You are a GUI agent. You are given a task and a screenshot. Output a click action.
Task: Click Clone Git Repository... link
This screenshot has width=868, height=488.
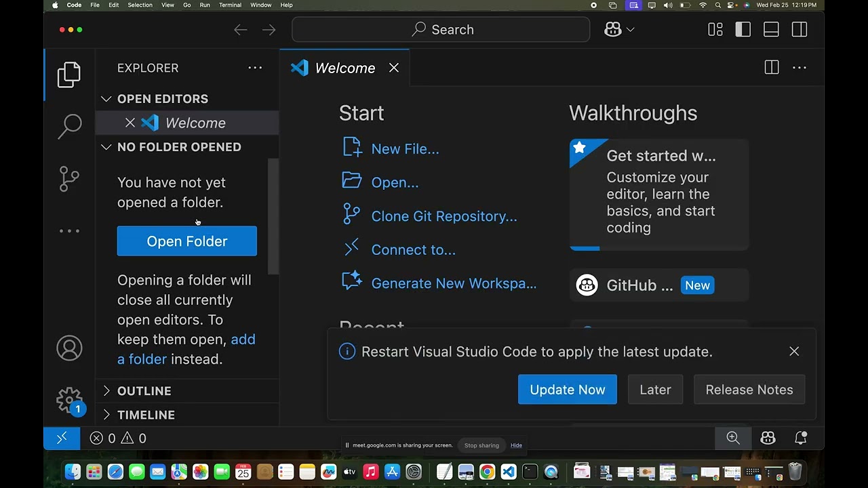coord(444,216)
